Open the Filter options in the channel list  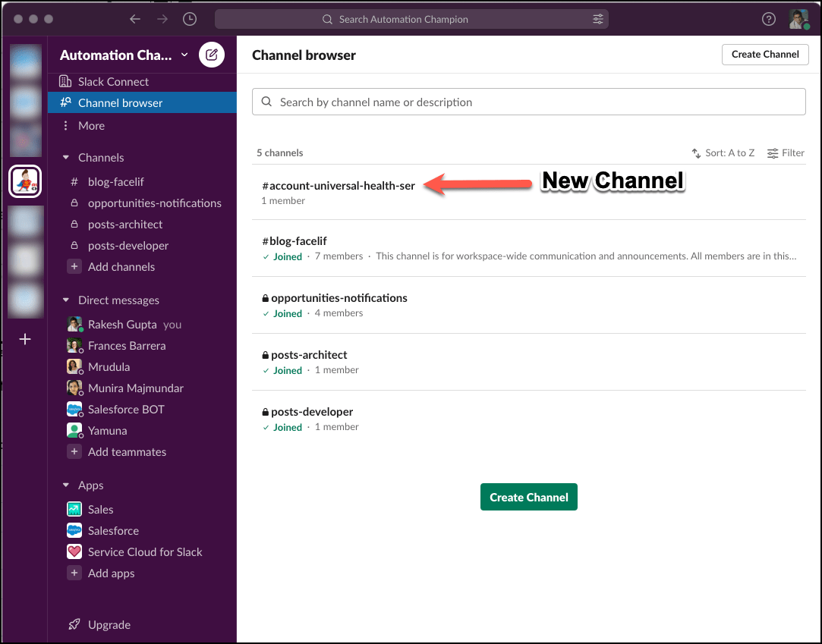click(x=786, y=152)
